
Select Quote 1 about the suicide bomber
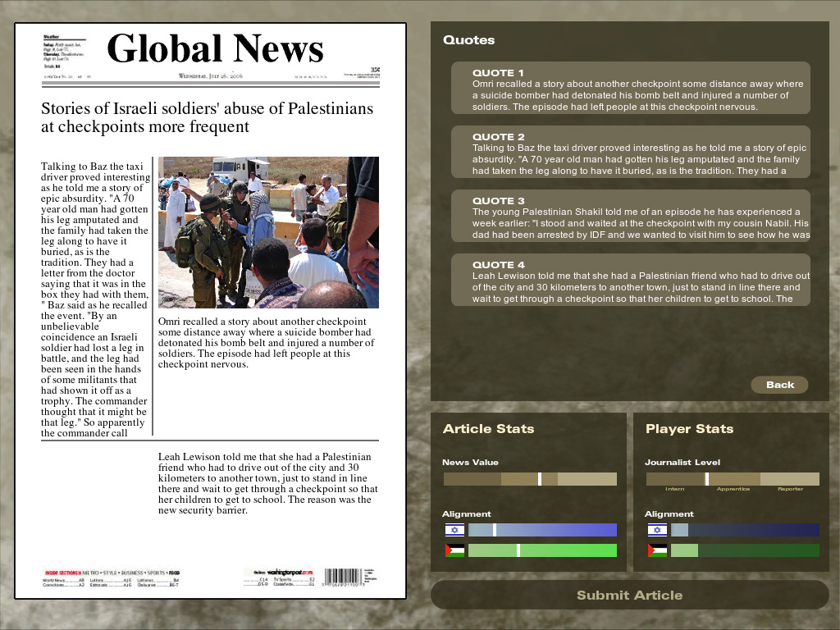click(x=630, y=89)
